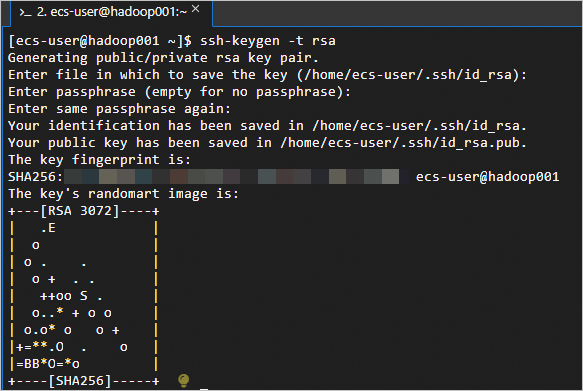Click the 'Enter same passphrase again:' line

pos(119,109)
